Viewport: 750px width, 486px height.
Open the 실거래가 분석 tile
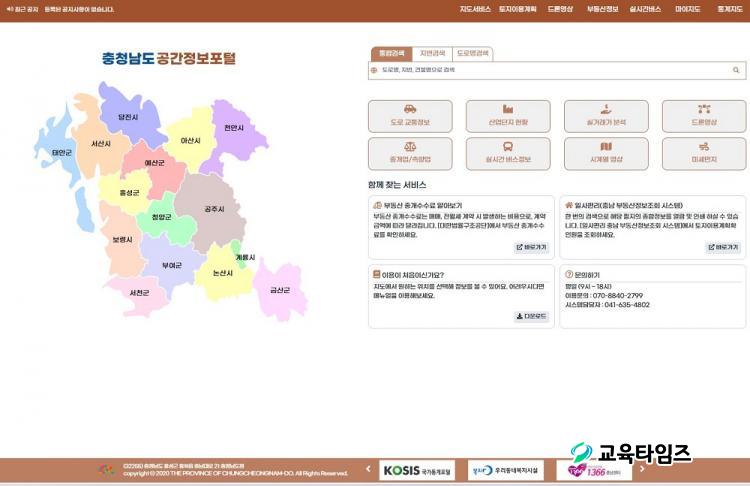click(606, 116)
